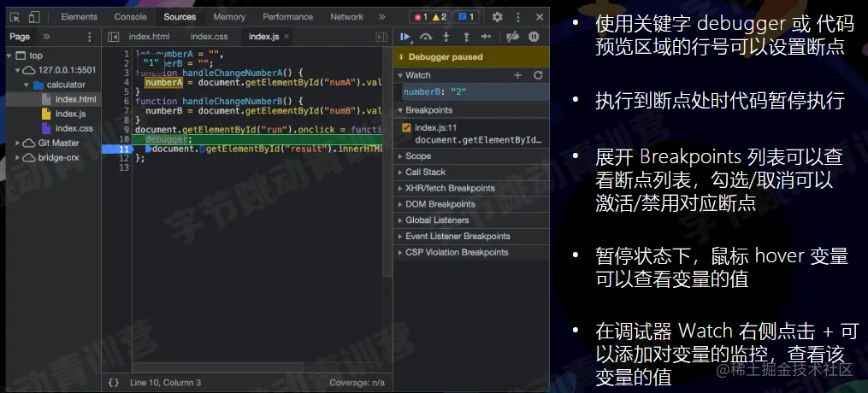Viewport: 868px width, 393px height.
Task: Open the Elements tab
Action: pyautogui.click(x=80, y=17)
